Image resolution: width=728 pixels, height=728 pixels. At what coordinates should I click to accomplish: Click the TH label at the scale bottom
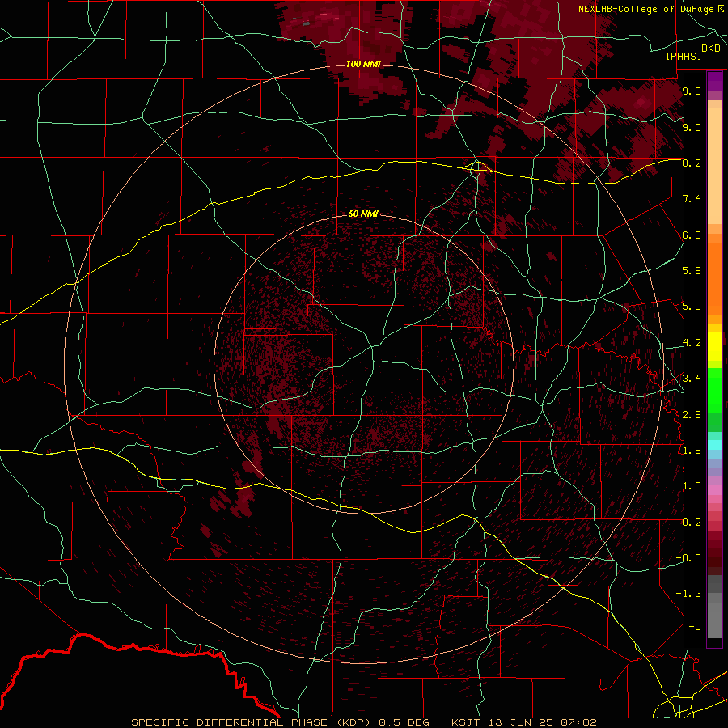[695, 630]
